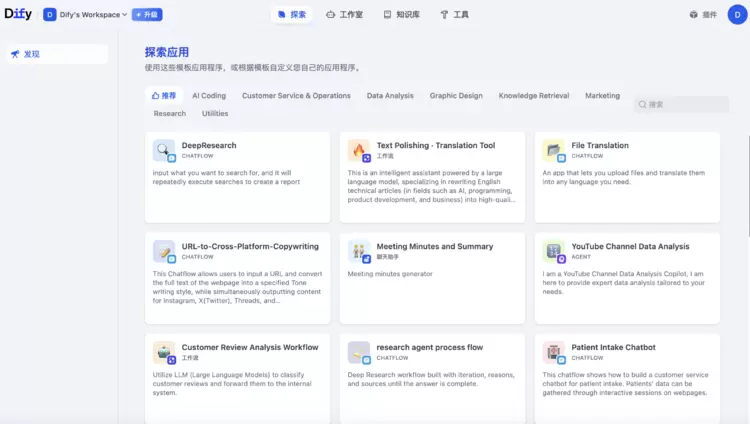
Task: Click the Dify logo
Action: [17, 14]
